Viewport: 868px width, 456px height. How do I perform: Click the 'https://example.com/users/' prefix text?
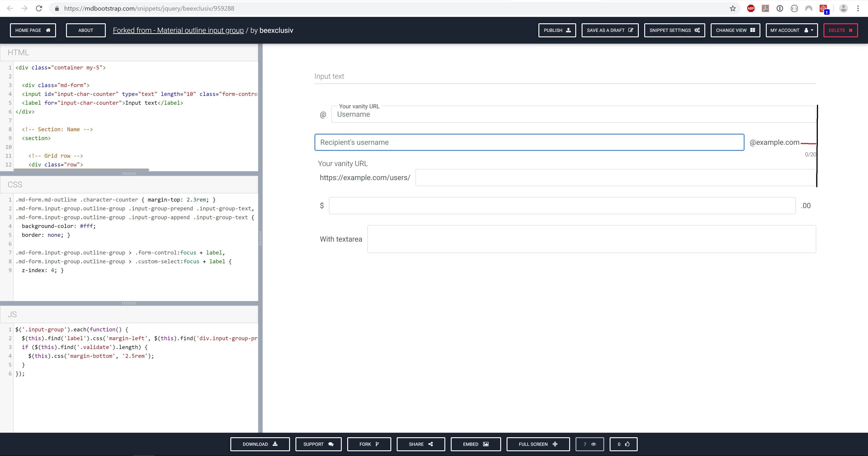[x=365, y=178]
